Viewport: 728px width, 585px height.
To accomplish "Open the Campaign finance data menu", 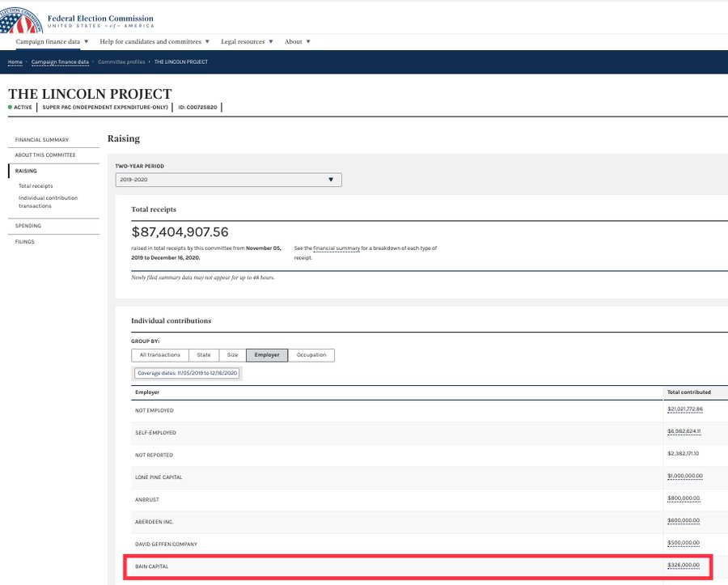I will [x=52, y=42].
